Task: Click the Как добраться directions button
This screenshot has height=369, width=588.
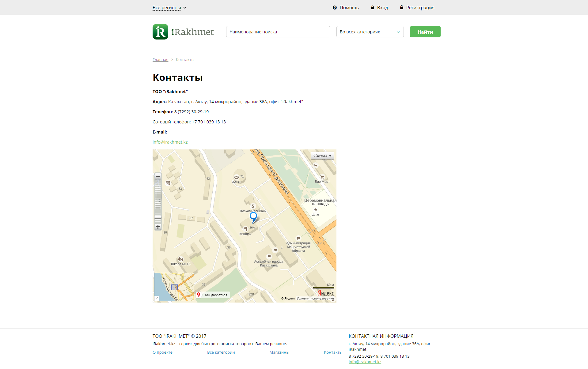Action: [x=213, y=295]
